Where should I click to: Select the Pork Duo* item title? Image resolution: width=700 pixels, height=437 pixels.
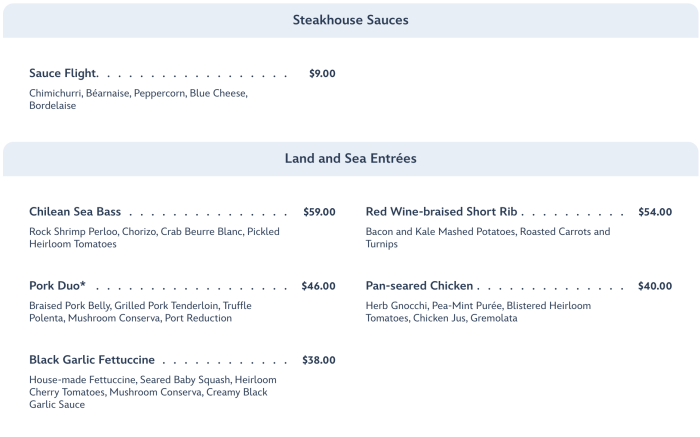pyautogui.click(x=57, y=286)
